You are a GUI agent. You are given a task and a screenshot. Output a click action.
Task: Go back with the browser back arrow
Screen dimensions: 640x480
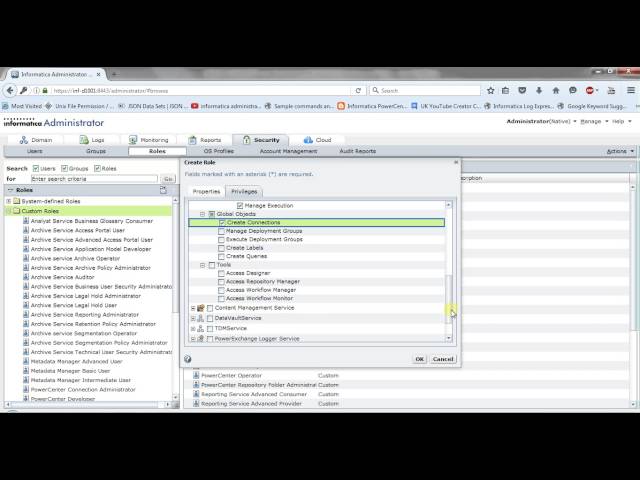point(10,91)
